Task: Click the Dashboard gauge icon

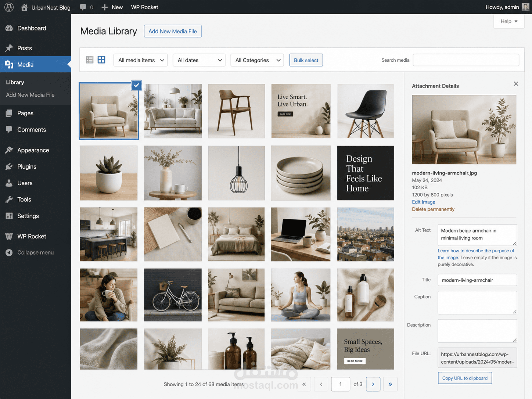Action: [9, 28]
